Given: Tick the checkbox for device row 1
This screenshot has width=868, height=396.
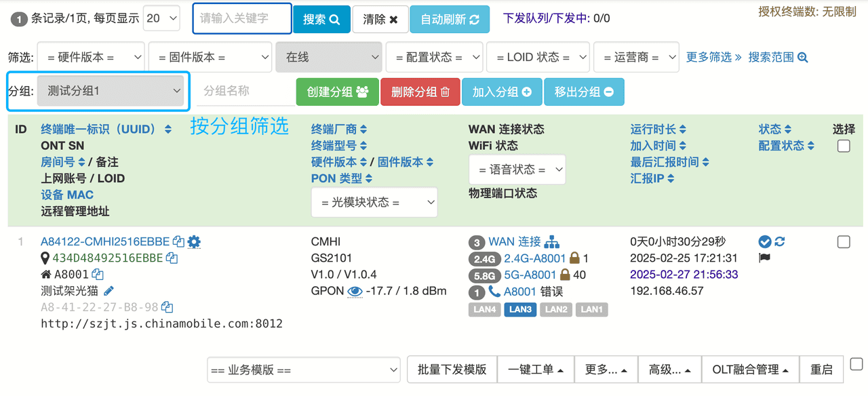Looking at the screenshot, I should (x=844, y=242).
